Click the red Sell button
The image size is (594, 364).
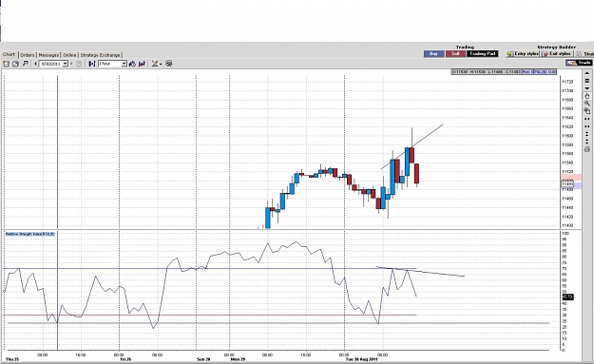pos(455,54)
